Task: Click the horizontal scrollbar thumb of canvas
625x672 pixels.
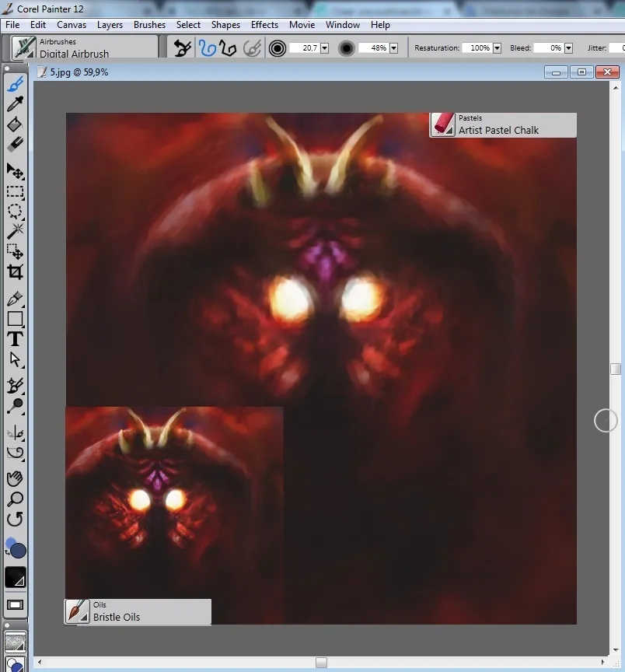Action: 321,662
